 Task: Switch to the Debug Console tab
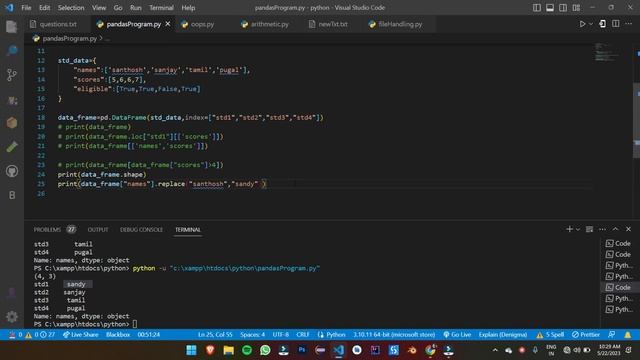(141, 229)
